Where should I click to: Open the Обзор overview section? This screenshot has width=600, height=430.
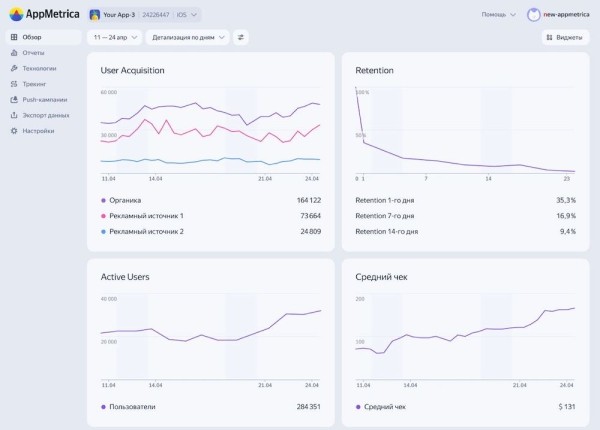click(33, 37)
